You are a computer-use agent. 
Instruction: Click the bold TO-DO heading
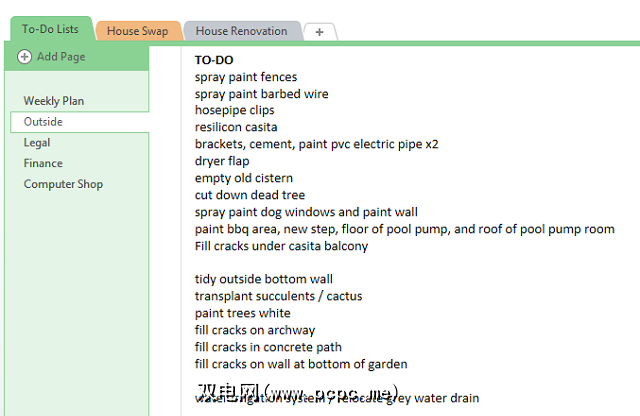point(214,60)
